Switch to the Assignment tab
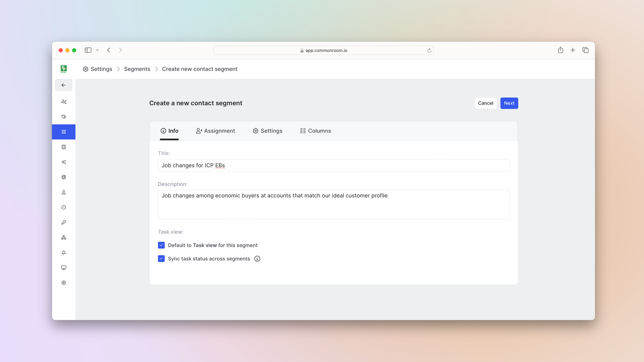Screen dimensions: 644x362 (215, 131)
